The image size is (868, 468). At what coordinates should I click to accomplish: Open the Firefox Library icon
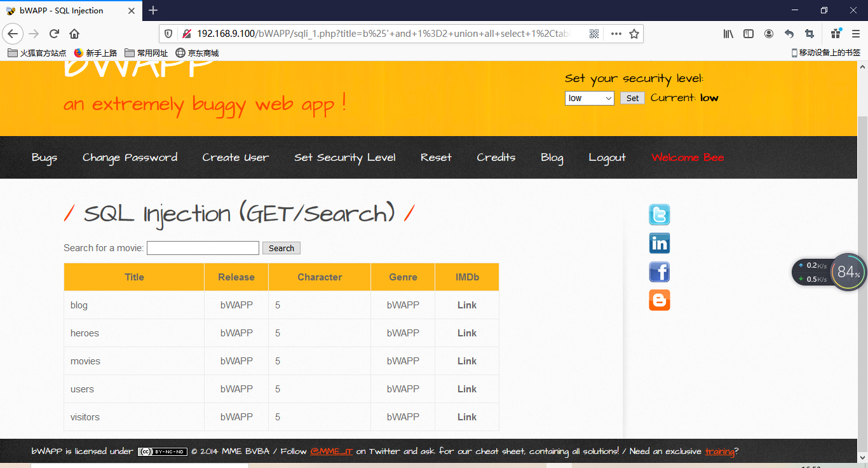point(728,34)
